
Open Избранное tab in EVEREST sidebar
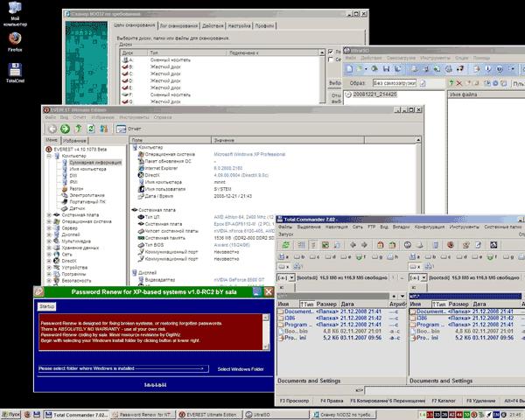click(74, 141)
